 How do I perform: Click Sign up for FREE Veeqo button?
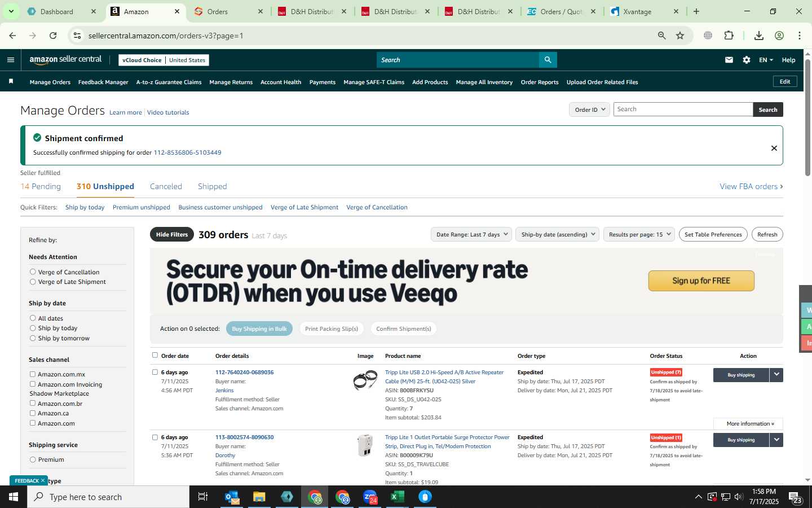pyautogui.click(x=701, y=281)
